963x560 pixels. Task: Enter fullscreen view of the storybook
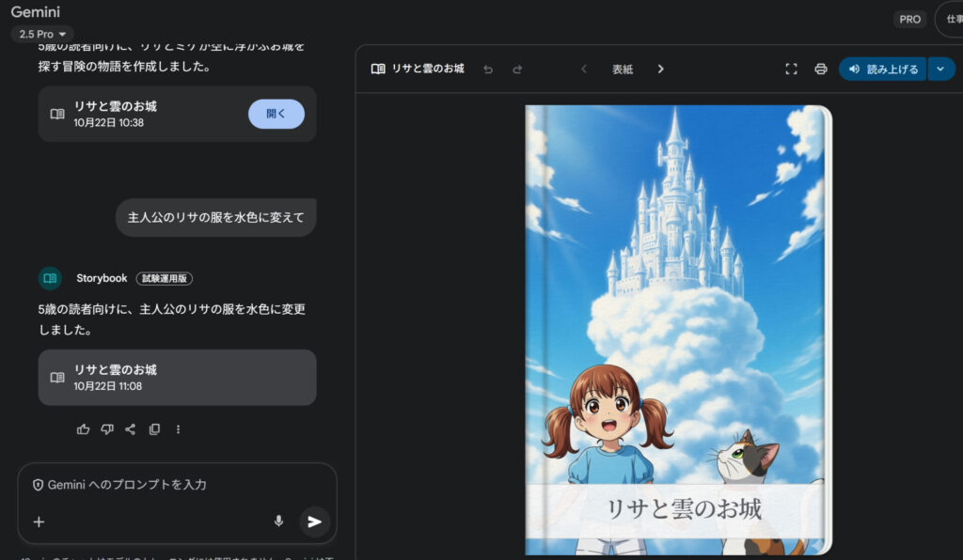791,69
